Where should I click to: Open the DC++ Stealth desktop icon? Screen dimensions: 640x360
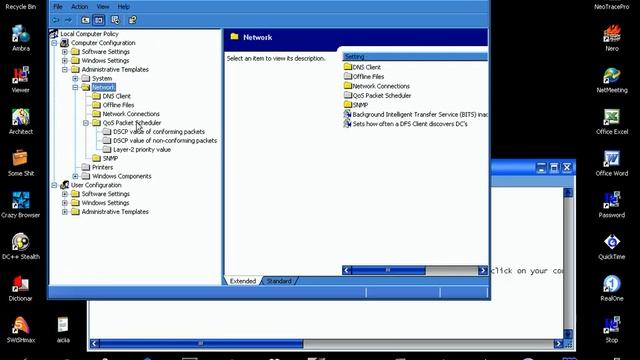pyautogui.click(x=20, y=246)
